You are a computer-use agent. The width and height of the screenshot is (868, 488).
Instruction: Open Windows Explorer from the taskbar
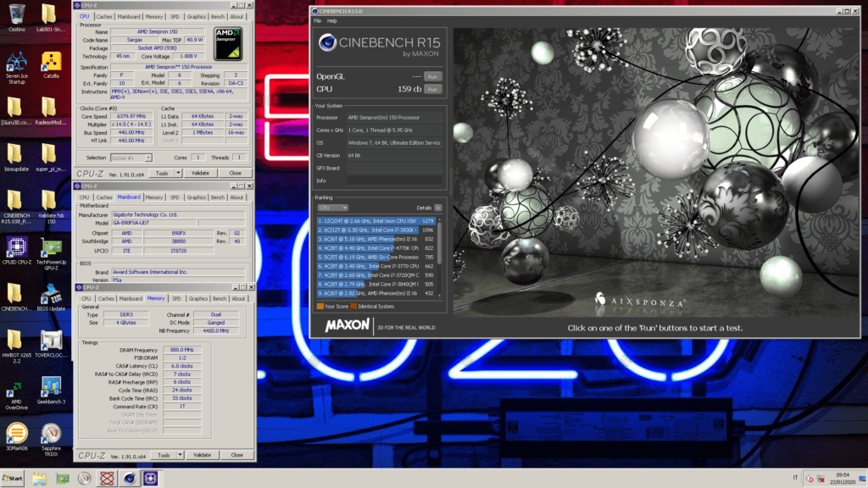[x=39, y=479]
